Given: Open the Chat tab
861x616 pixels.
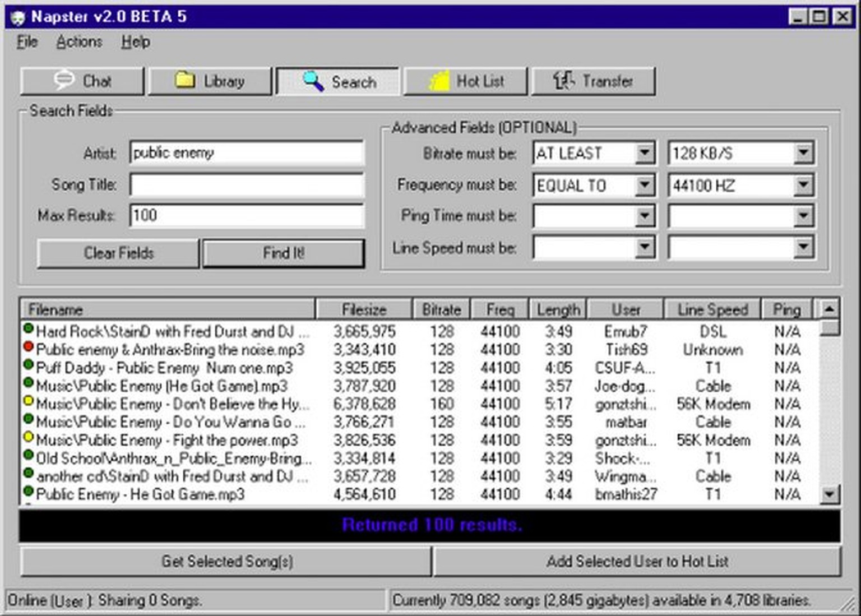Looking at the screenshot, I should point(82,81).
